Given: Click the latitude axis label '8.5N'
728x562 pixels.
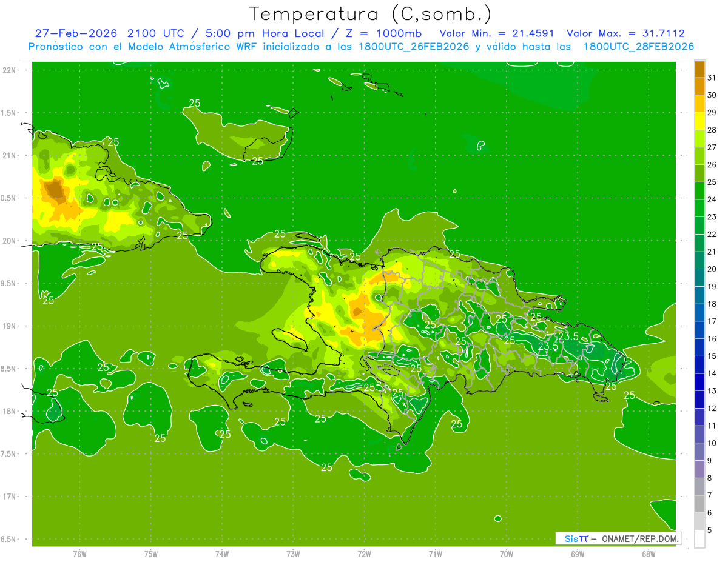Looking at the screenshot, I should coord(9,369).
